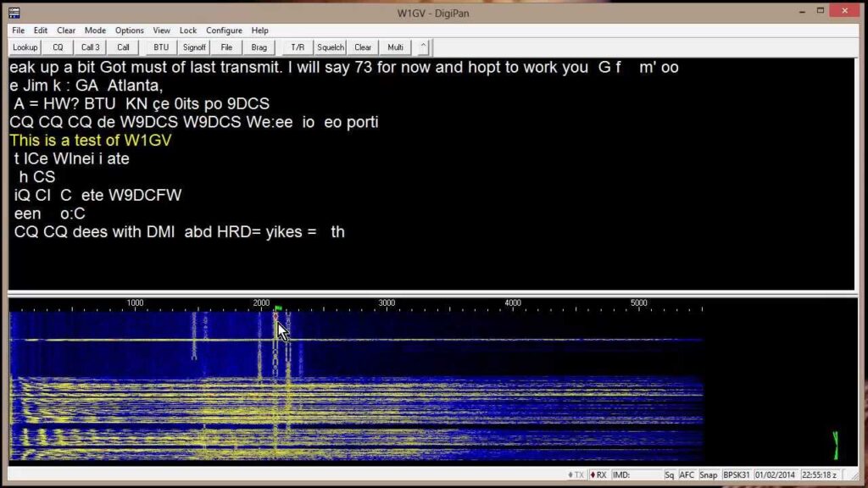This screenshot has width=868, height=488.
Task: Click the 4000 Hz label on frequency scale
Action: [513, 302]
